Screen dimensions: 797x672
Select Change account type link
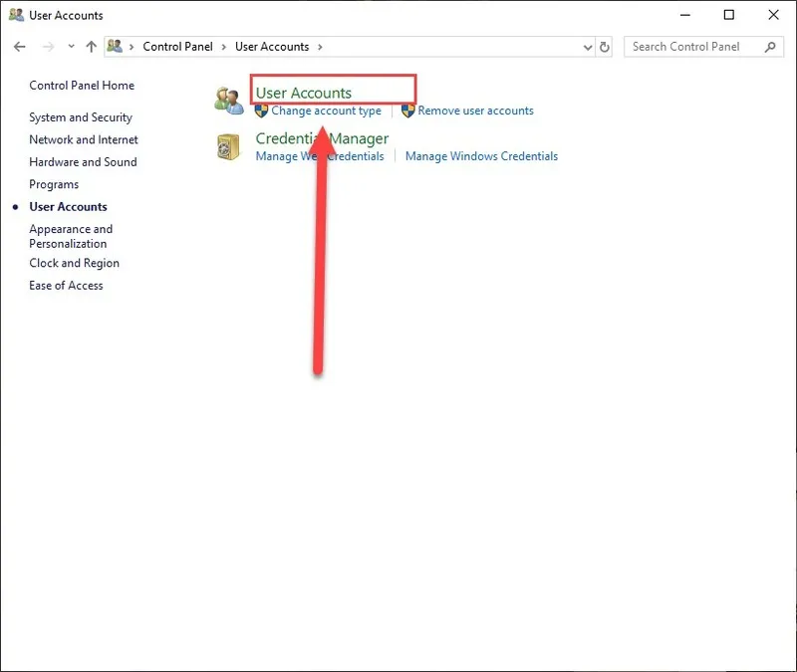pos(326,111)
